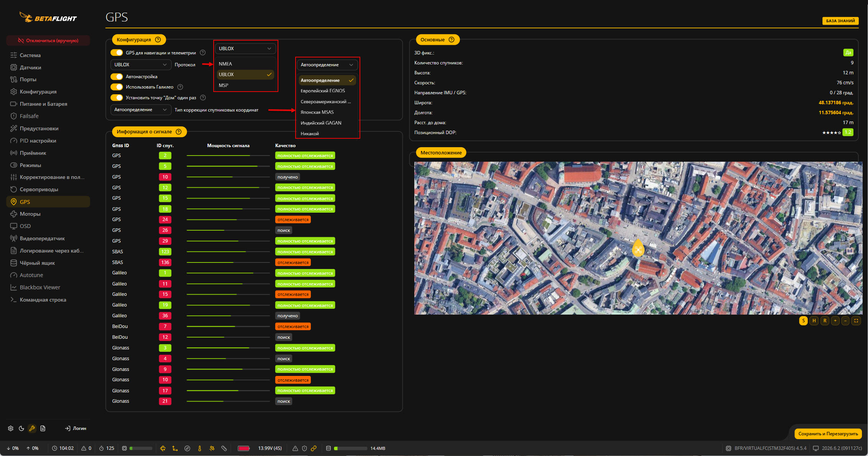Click help icon beside Информация о сигнале
The image size is (868, 456).
click(x=178, y=132)
